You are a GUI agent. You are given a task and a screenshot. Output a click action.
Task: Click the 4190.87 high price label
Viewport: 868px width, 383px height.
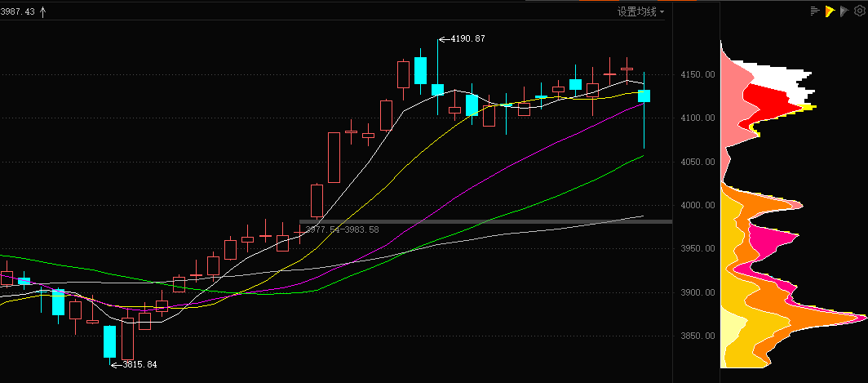point(467,39)
